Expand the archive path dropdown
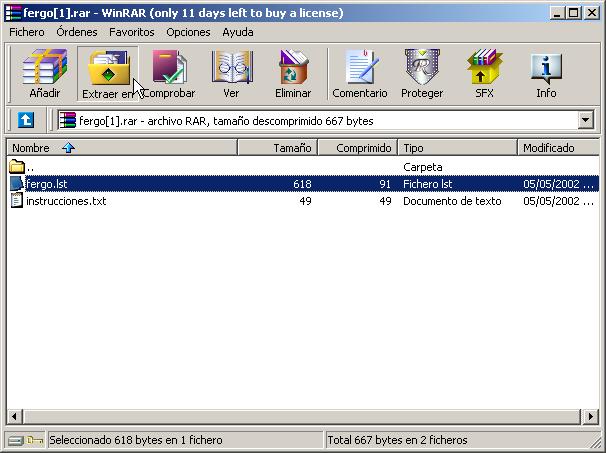 (586, 120)
